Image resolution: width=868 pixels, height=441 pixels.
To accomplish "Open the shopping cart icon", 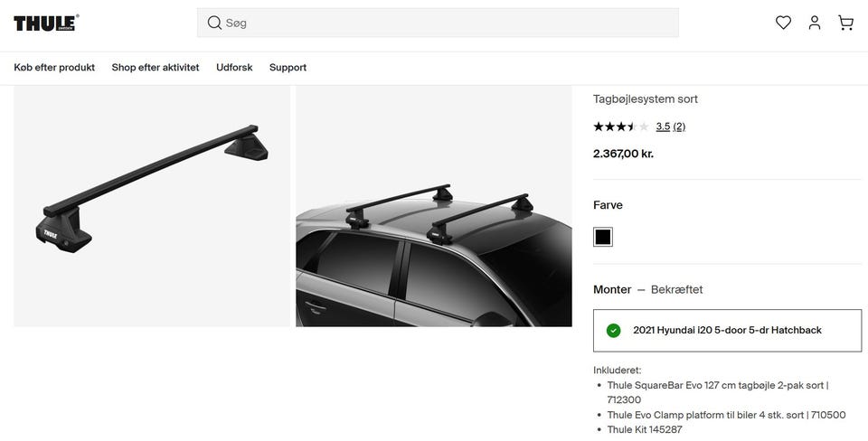I will tap(845, 23).
